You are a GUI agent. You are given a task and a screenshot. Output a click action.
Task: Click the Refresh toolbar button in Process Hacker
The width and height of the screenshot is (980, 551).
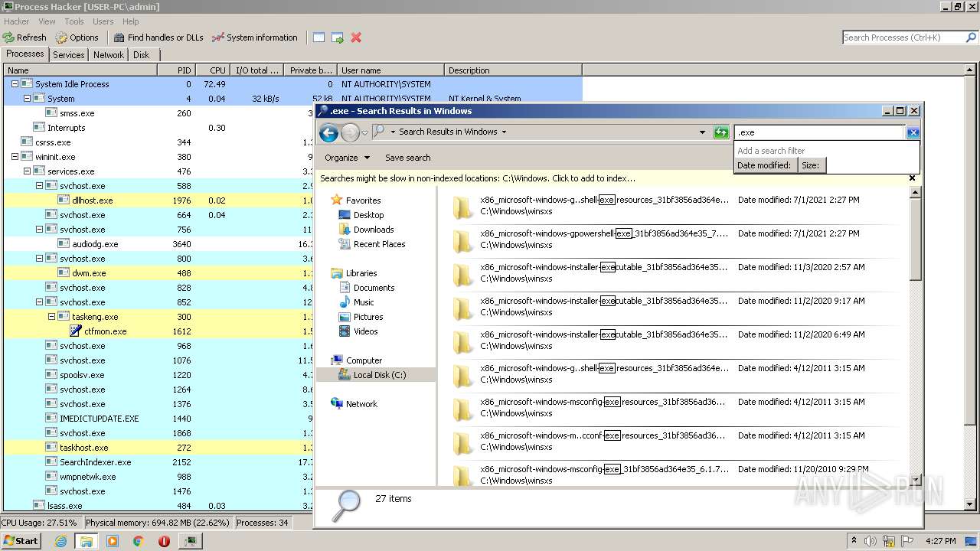[24, 37]
